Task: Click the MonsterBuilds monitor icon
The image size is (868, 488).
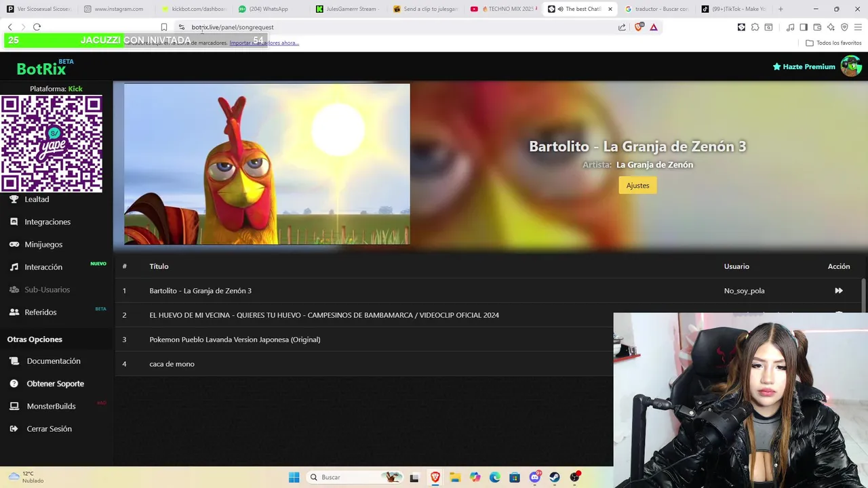Action: point(14,406)
